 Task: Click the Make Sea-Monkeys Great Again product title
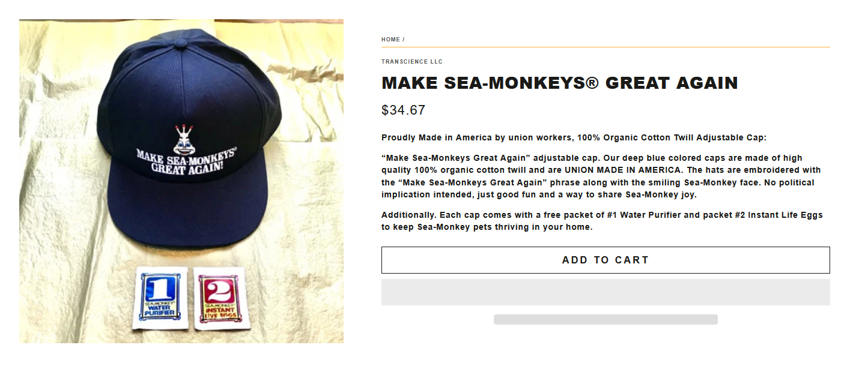coord(559,83)
